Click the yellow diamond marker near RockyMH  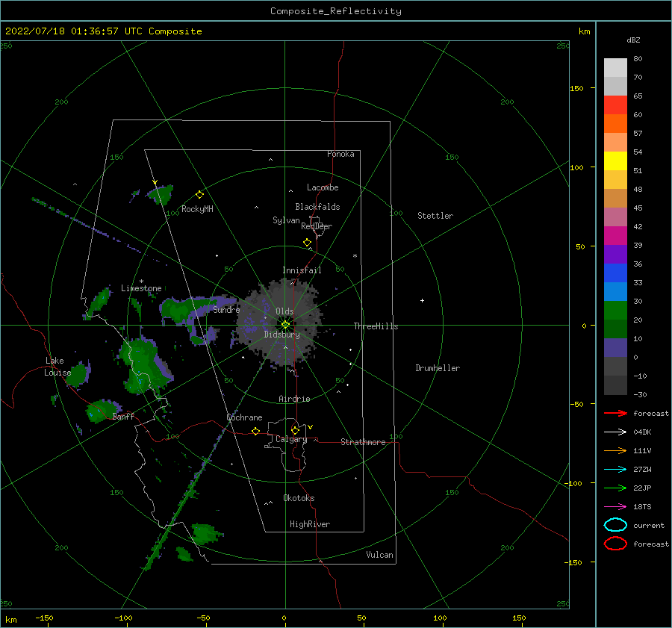199,195
